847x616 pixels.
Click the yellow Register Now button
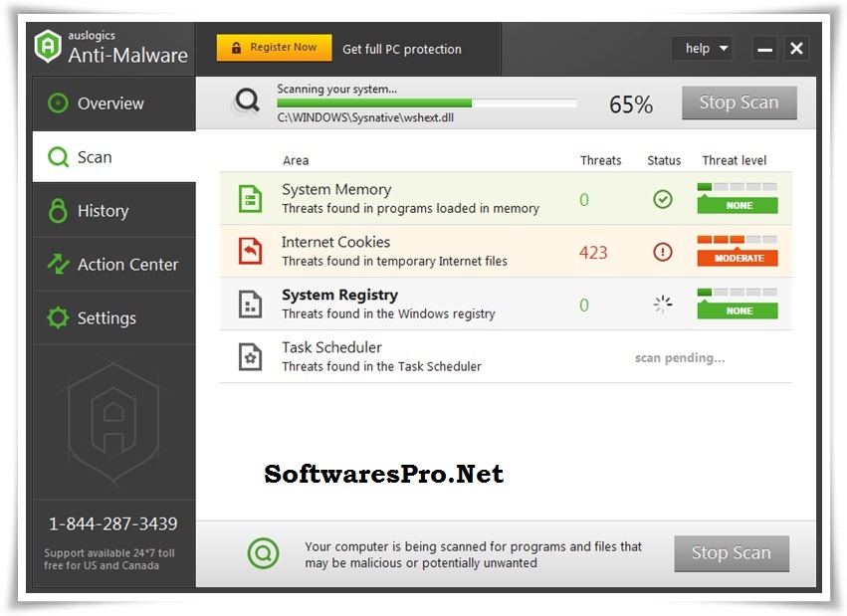tap(274, 47)
